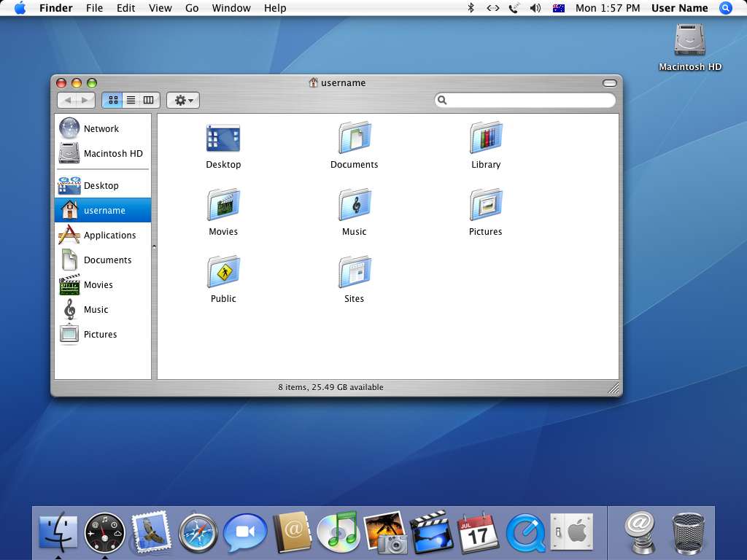Click the Bluetooth menu bar icon
Image resolution: width=747 pixels, height=560 pixels.
click(471, 8)
